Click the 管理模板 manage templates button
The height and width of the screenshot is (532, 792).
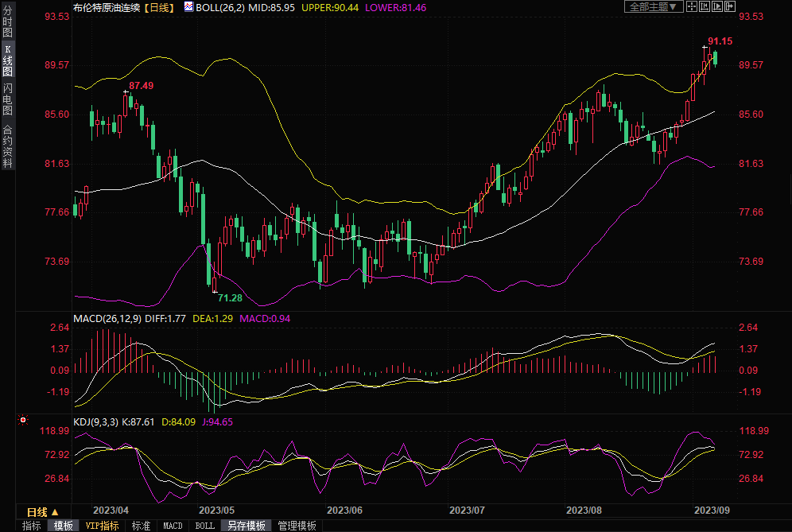coord(296,526)
